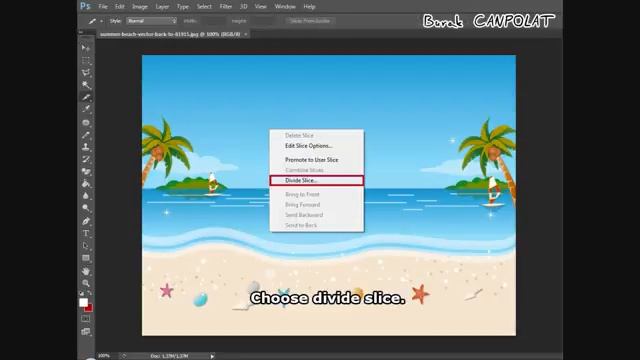Select the Dodge tool
Image resolution: width=640 pixels, height=360 pixels.
coord(86,208)
